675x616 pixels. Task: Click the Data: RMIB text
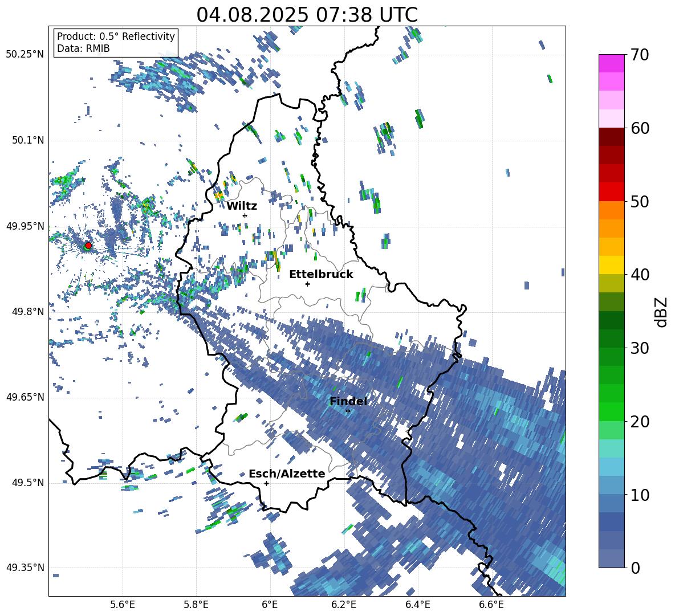pyautogui.click(x=83, y=48)
